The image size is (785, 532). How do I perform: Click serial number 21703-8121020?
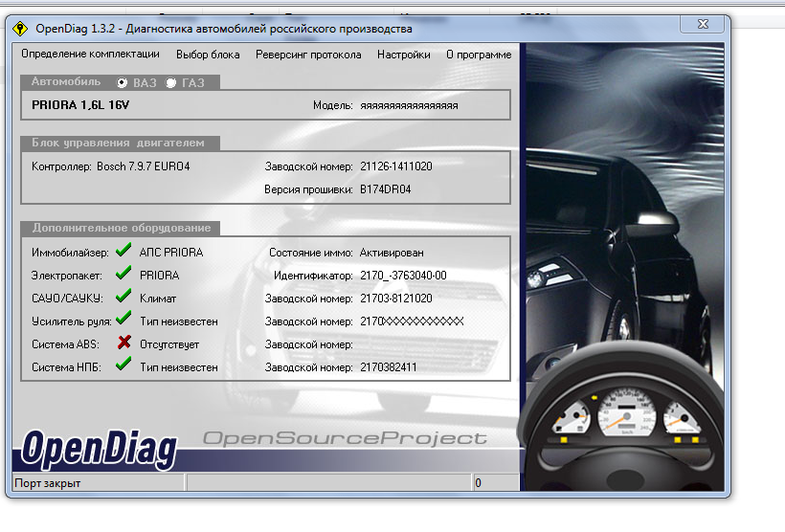396,299
